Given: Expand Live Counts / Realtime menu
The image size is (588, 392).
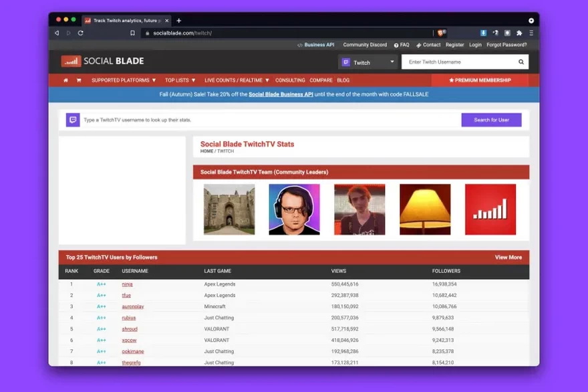Looking at the screenshot, I should point(237,80).
